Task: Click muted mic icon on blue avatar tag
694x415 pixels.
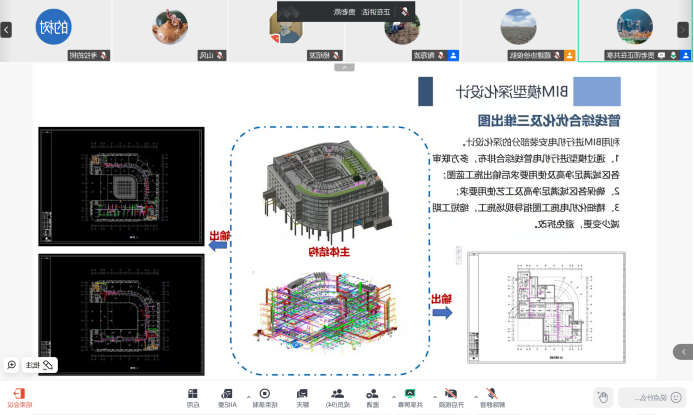Action: [104, 55]
